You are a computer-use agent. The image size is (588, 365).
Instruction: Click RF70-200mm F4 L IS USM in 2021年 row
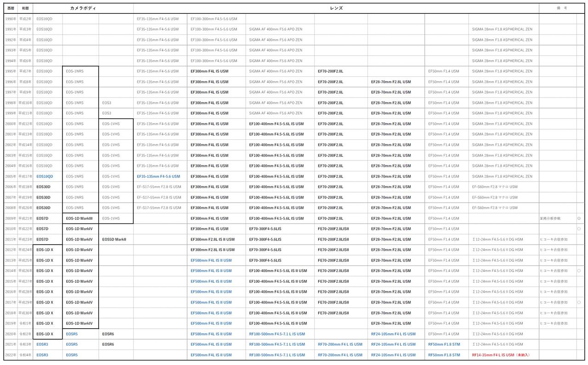[x=340, y=345]
